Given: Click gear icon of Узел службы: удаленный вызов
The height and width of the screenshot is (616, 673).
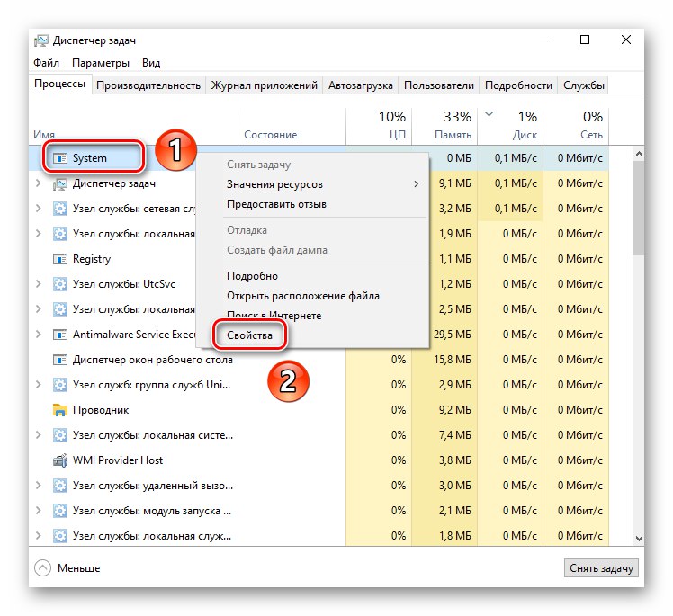Looking at the screenshot, I should [x=60, y=486].
